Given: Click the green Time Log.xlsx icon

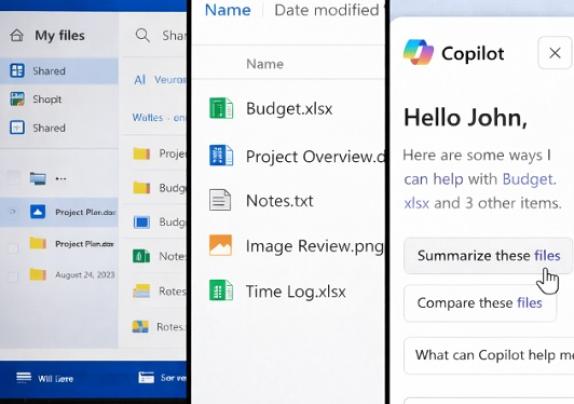Looking at the screenshot, I should coord(221,290).
